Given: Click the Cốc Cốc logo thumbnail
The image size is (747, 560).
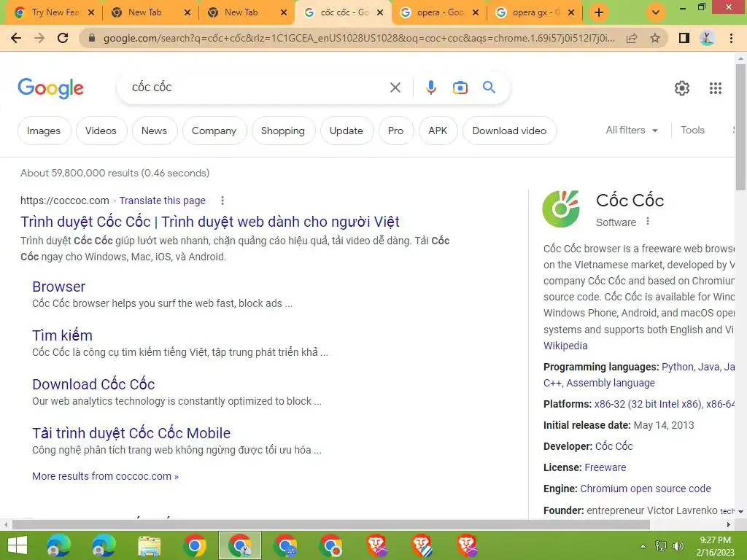Looking at the screenshot, I should [562, 209].
